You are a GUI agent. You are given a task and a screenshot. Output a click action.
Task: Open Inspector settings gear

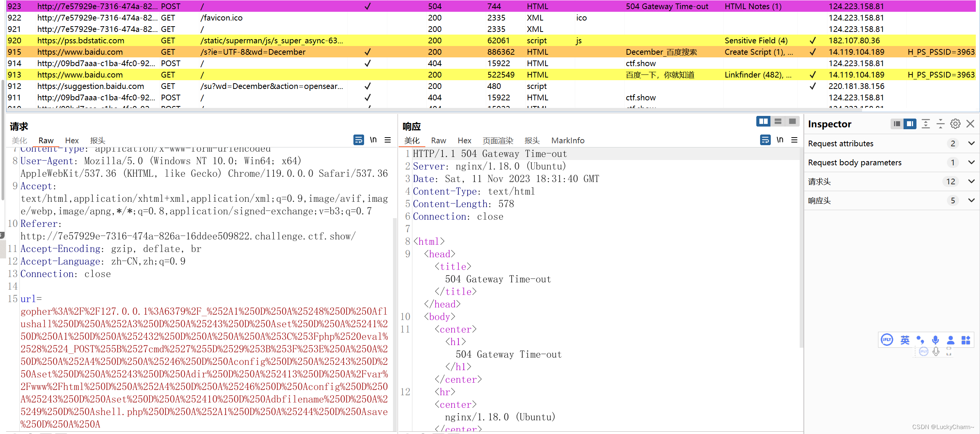point(955,124)
